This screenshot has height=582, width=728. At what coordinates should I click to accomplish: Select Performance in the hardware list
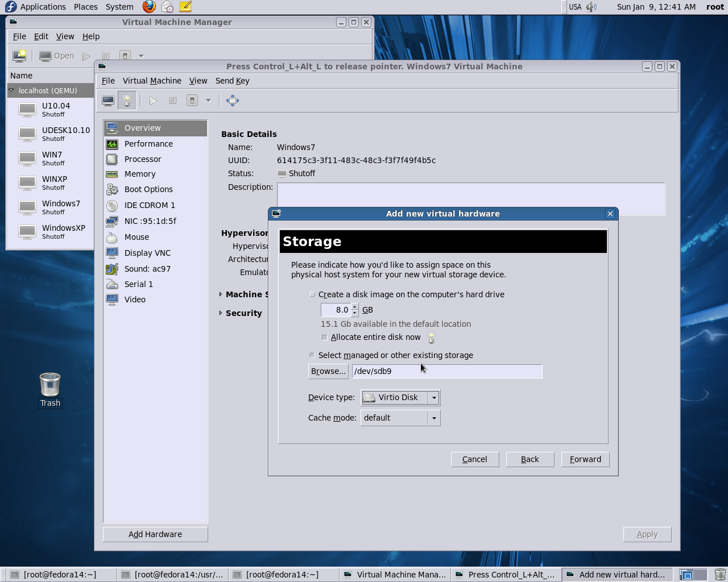(155, 144)
